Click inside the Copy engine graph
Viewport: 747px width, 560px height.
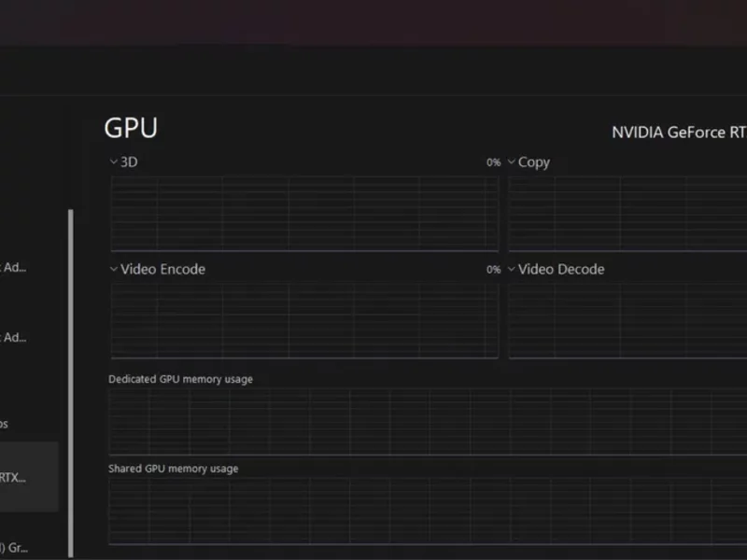pyautogui.click(x=627, y=214)
